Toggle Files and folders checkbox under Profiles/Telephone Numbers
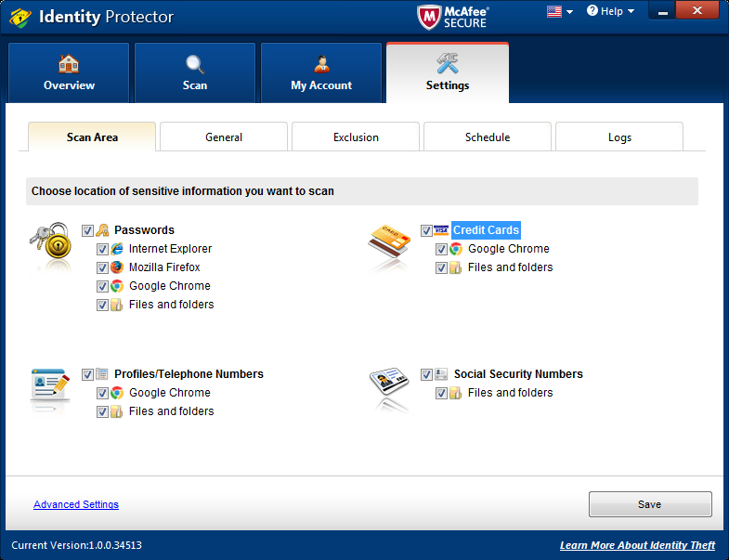729x560 pixels. (102, 411)
